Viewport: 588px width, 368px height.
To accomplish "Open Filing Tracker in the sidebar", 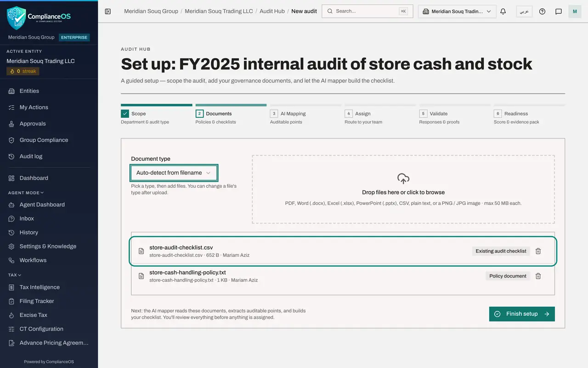I will pyautogui.click(x=49, y=301).
